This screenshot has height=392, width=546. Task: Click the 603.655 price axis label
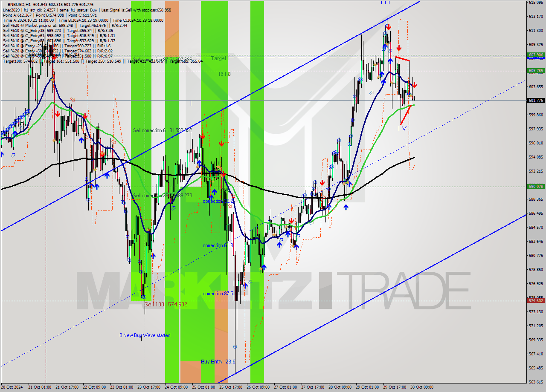(535, 87)
